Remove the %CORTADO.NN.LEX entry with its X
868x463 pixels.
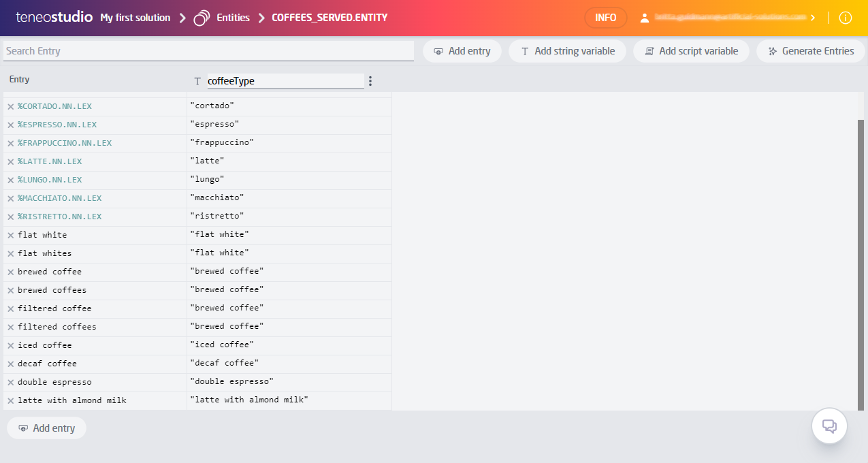[x=11, y=106]
